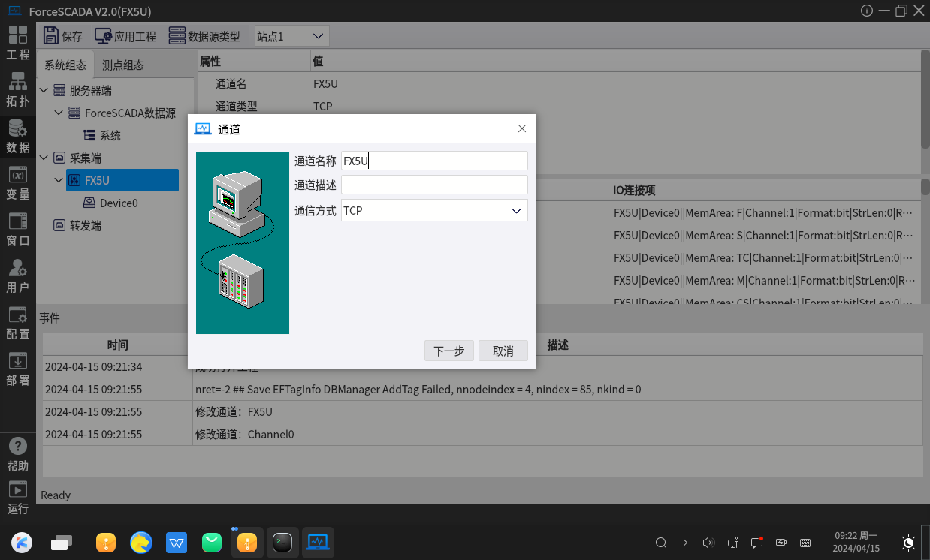Open the 用户 user management icon
Screen dimensions: 930x560
(x=17, y=275)
